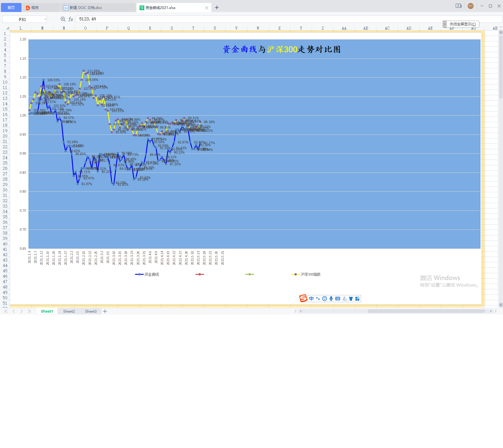Open the Sogou input method logo
Image resolution: width=503 pixels, height=448 pixels.
click(x=303, y=298)
